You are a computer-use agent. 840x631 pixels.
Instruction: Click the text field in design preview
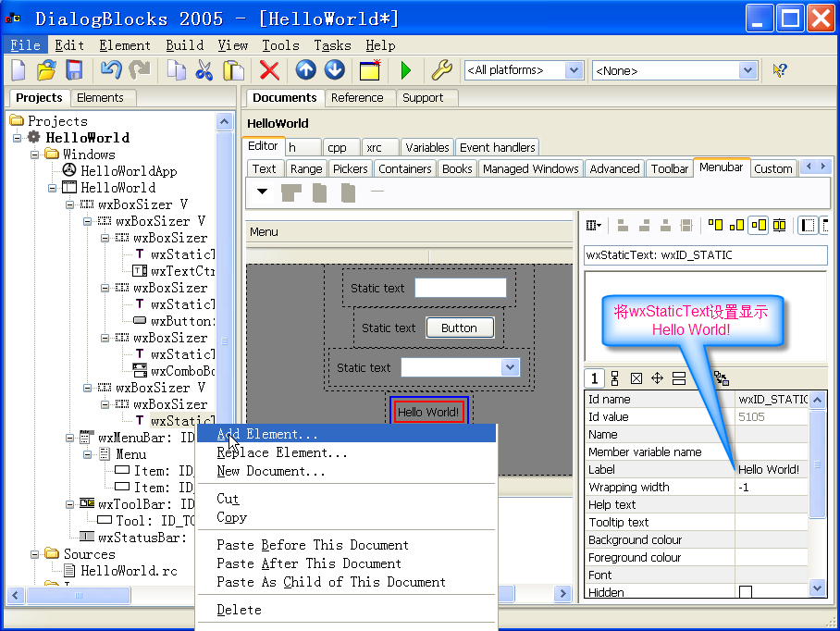tap(461, 288)
